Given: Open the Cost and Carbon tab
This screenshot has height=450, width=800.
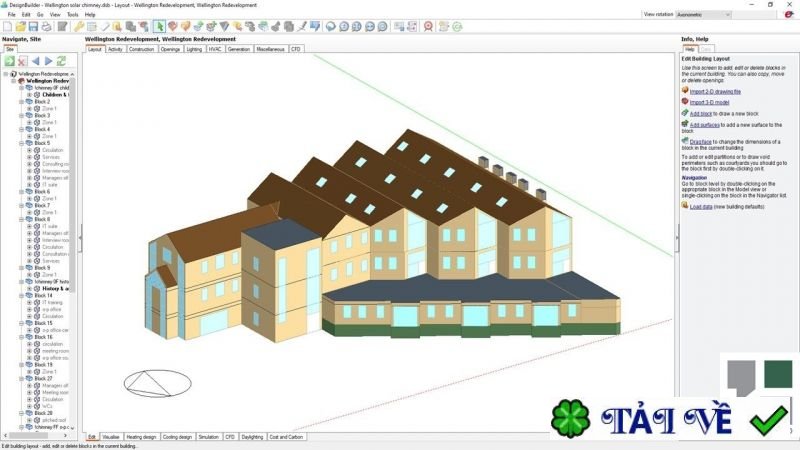Looking at the screenshot, I should [286, 437].
